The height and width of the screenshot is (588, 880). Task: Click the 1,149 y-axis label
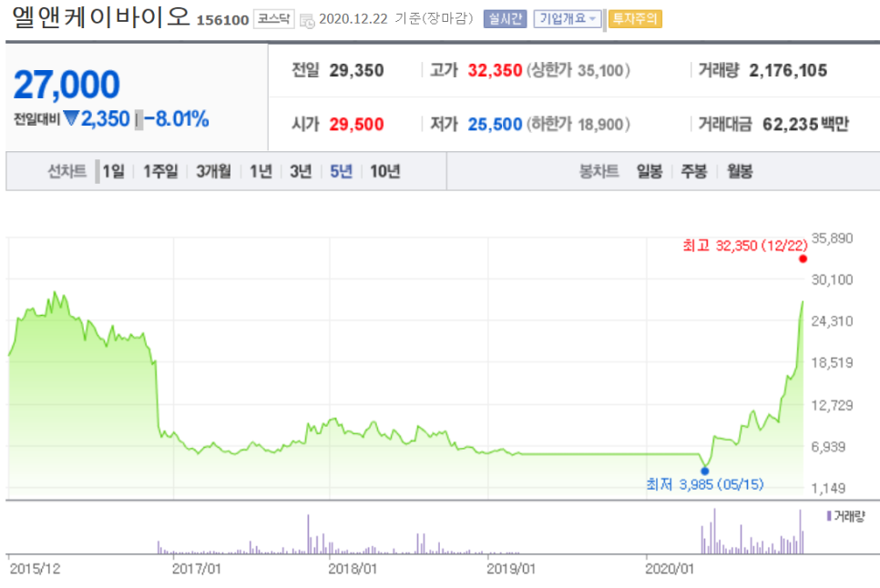[828, 488]
